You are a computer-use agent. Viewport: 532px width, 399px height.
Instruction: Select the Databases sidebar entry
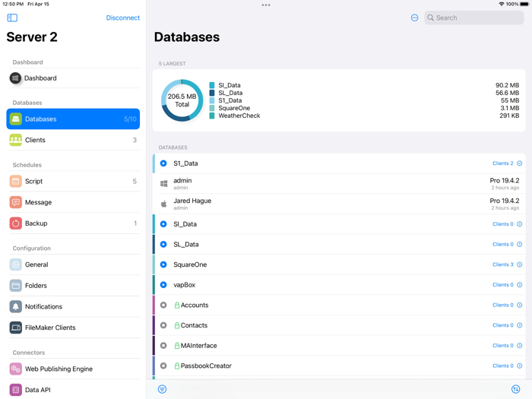[x=73, y=119]
